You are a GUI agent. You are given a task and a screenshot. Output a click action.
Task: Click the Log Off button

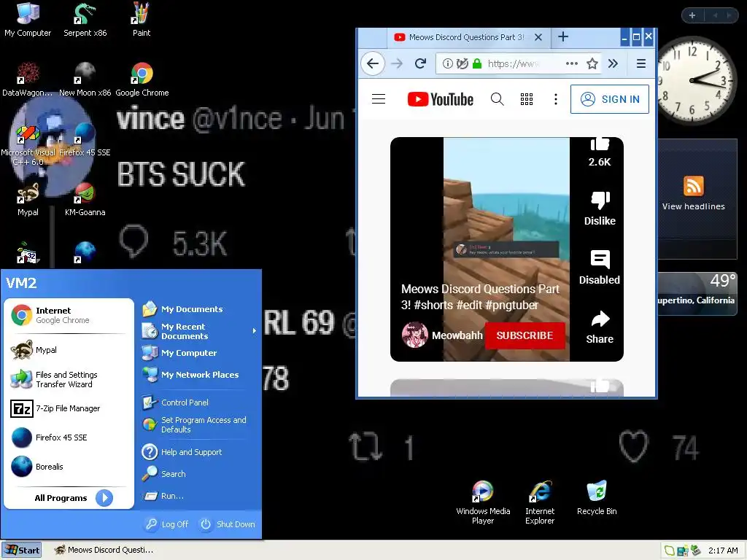(x=167, y=524)
